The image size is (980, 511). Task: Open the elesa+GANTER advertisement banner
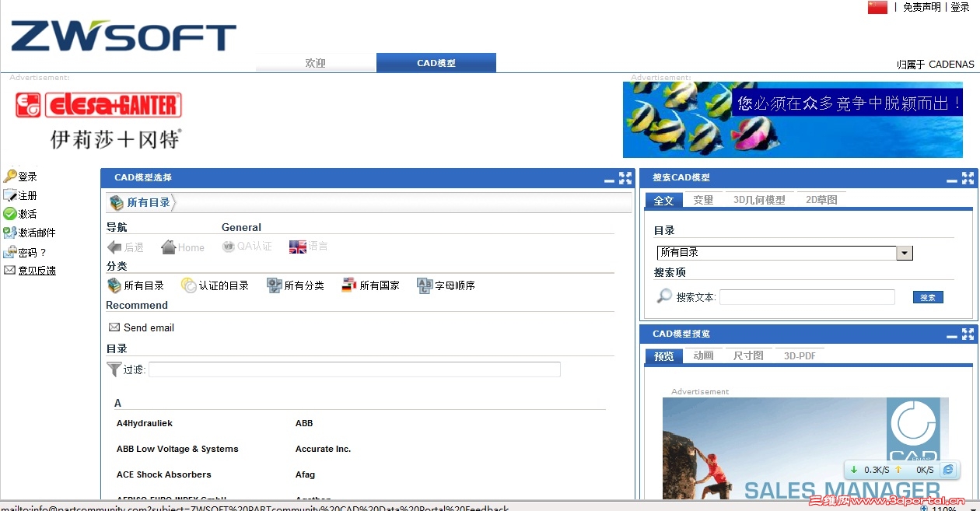98,121
